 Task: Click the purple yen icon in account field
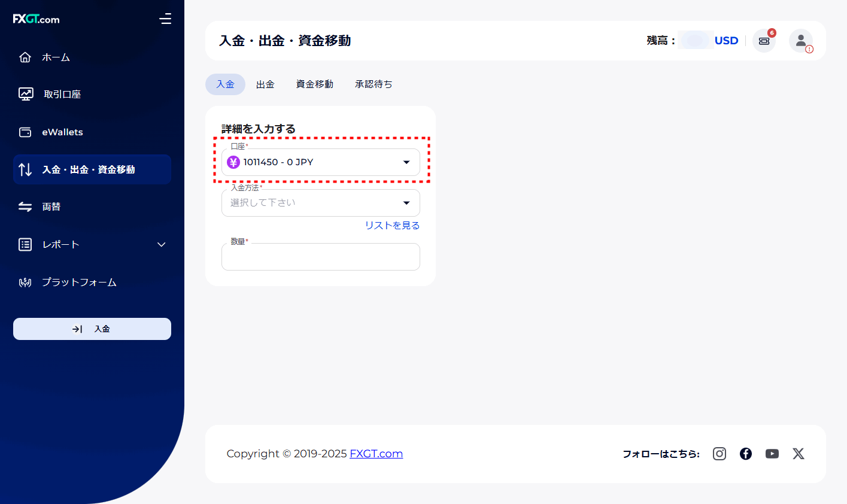click(233, 162)
